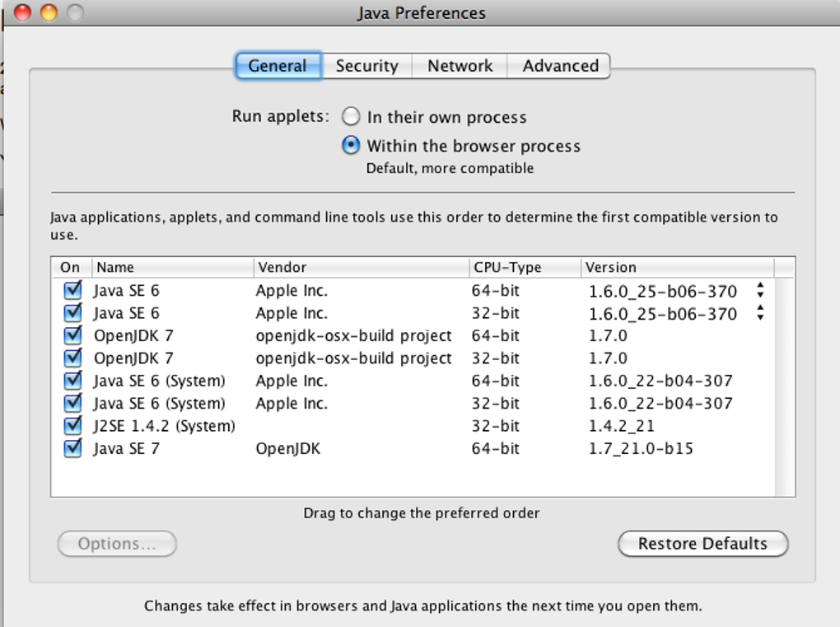Click the Options… button
The image size is (840, 627).
[117, 544]
